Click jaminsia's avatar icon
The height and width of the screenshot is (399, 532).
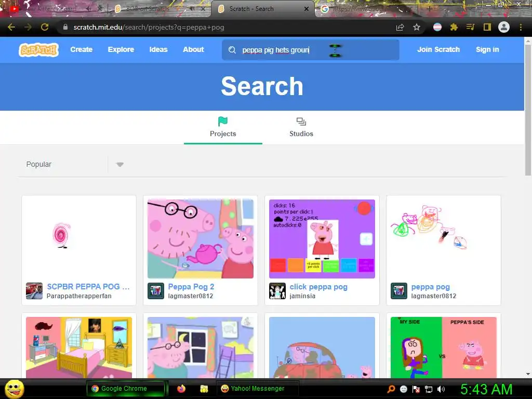277,291
